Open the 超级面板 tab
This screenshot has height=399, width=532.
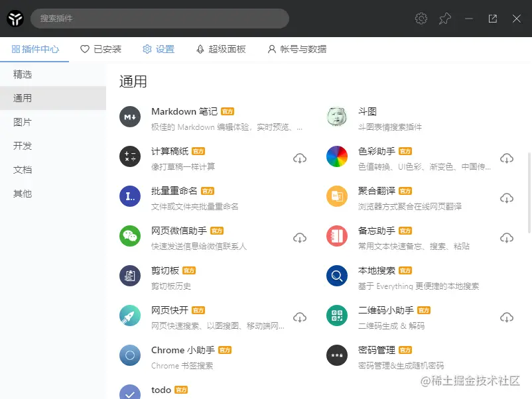click(x=221, y=50)
